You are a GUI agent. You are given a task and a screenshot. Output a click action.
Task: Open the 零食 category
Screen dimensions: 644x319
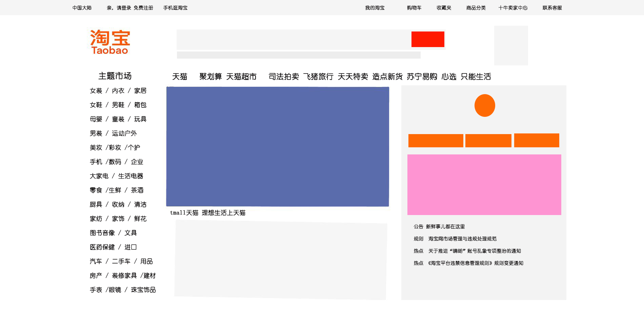(x=96, y=190)
